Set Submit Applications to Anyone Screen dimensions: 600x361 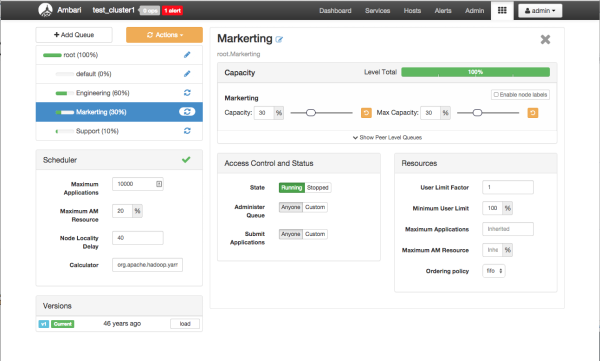point(291,234)
